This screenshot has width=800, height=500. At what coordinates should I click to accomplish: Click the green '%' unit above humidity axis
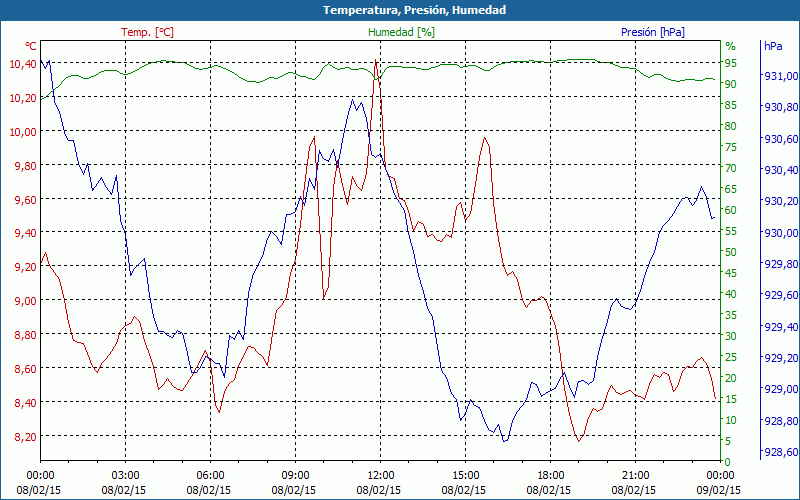pyautogui.click(x=731, y=46)
